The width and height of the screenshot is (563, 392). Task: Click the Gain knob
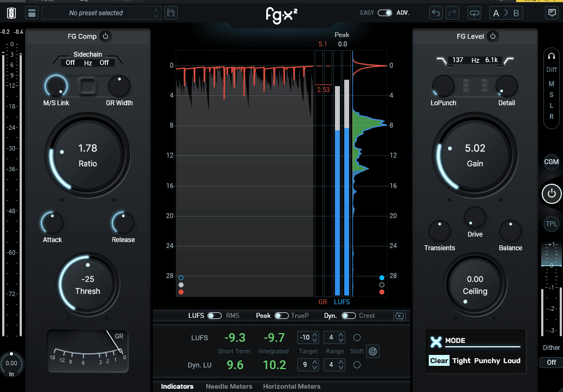(475, 155)
